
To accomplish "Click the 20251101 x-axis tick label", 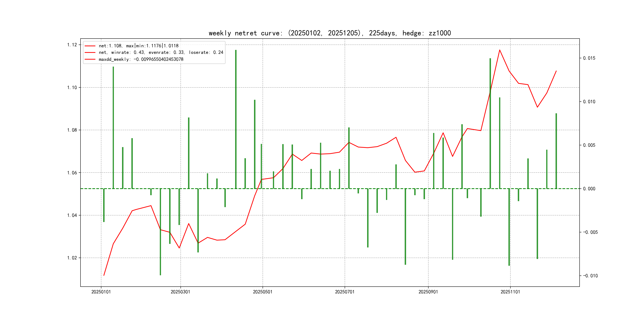I will (x=510, y=292).
